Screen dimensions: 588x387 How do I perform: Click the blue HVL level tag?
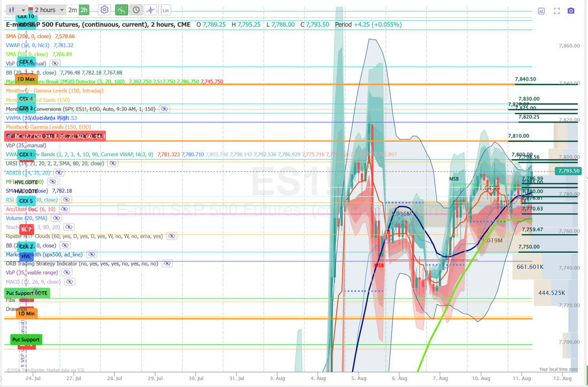tap(26, 256)
